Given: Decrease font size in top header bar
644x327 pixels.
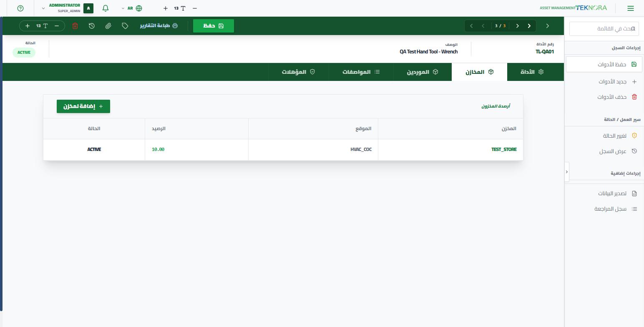Looking at the screenshot, I should click(195, 8).
